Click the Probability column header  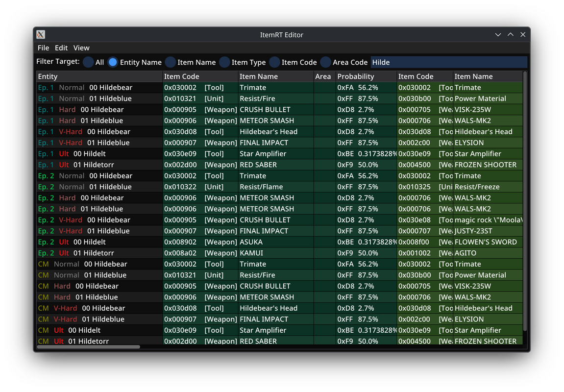tap(366, 76)
